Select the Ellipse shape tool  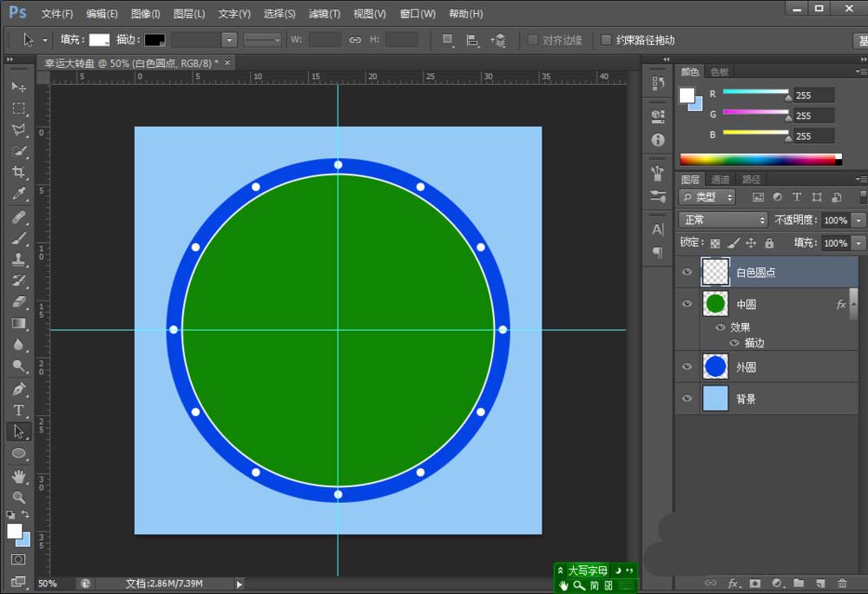tap(18, 453)
